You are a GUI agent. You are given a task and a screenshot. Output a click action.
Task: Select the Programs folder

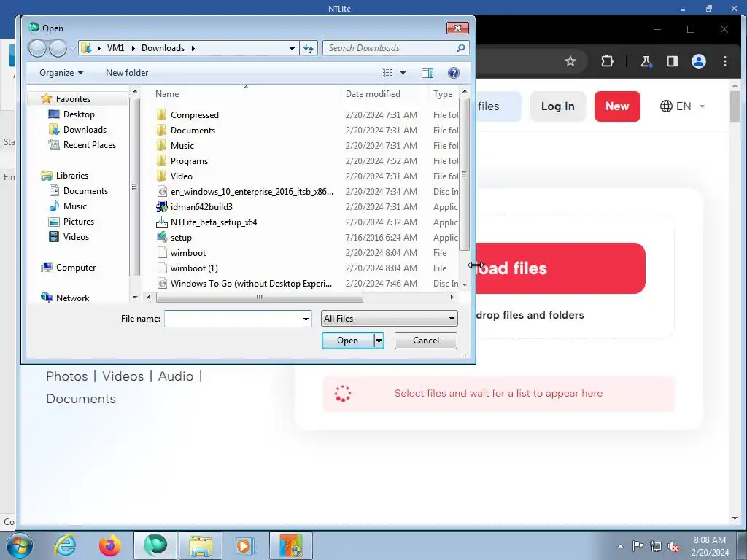189,161
